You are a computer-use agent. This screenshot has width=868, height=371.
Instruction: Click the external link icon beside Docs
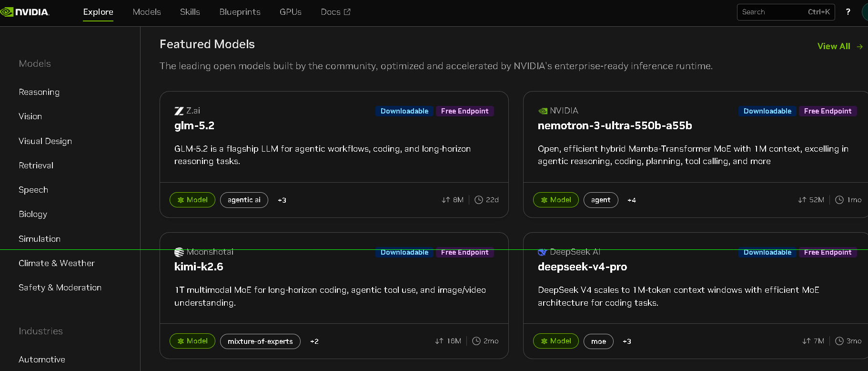coord(347,12)
